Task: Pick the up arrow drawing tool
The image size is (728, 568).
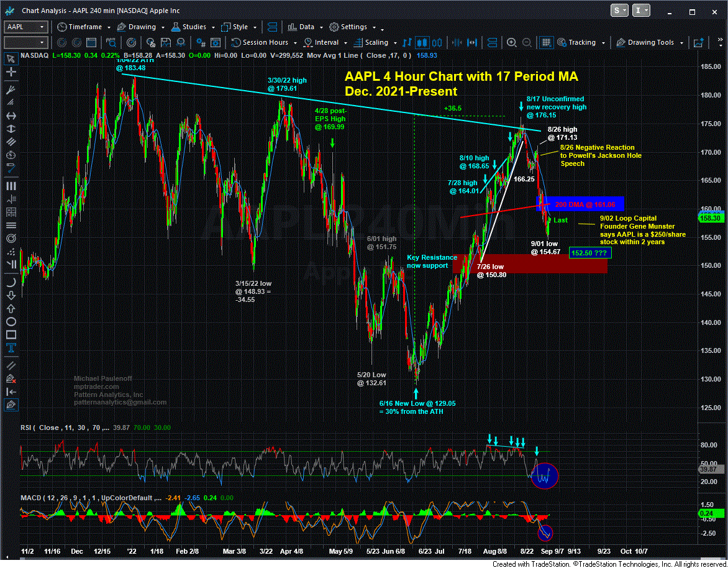Action: point(10,308)
